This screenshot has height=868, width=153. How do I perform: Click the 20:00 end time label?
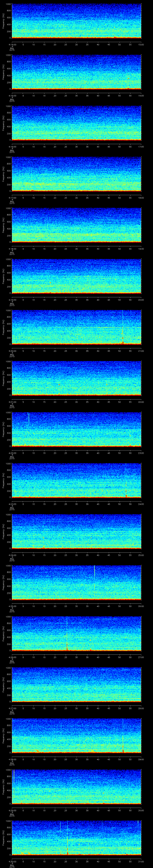click(141, 300)
